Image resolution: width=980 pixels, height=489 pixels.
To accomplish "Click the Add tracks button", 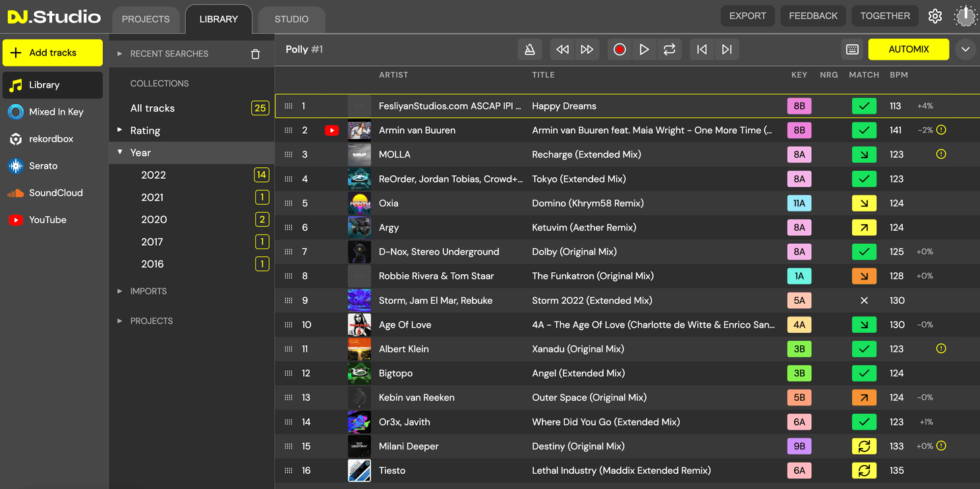I will [53, 53].
